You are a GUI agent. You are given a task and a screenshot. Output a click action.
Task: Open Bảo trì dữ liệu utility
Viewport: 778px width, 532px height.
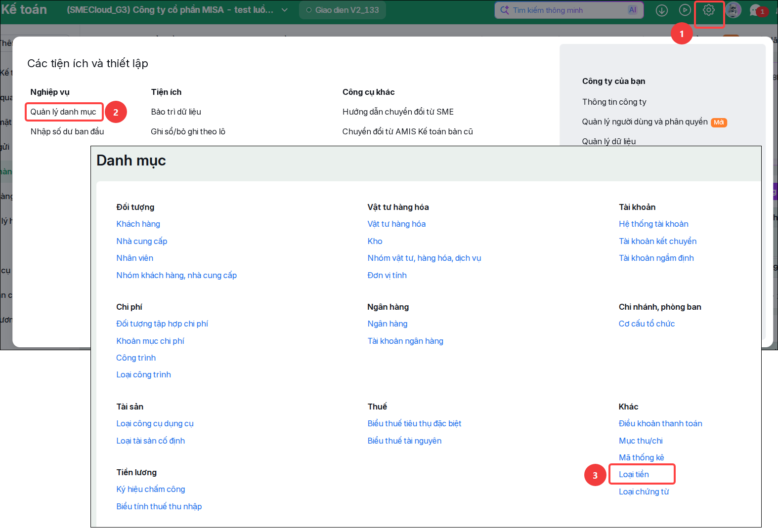[176, 112]
